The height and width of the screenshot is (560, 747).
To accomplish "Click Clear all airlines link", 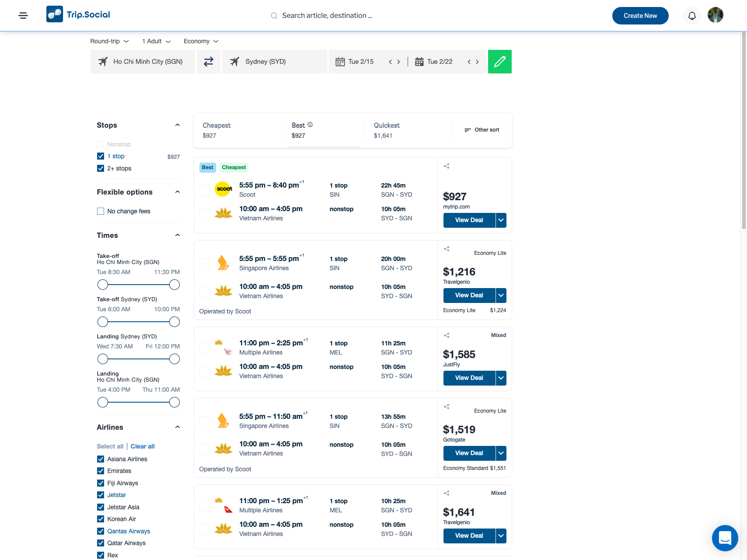I will point(143,446).
